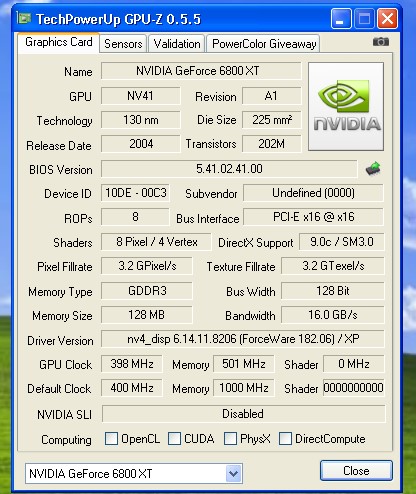The image size is (416, 494).
Task: Click the Bus Width value 128 Bit
Action: tap(333, 291)
